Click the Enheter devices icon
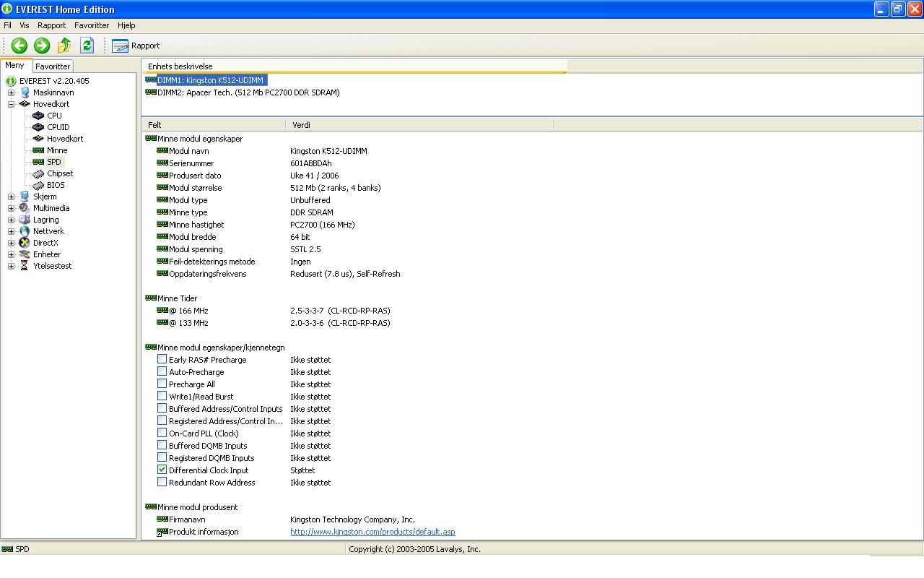The image size is (924, 578). coord(25,254)
